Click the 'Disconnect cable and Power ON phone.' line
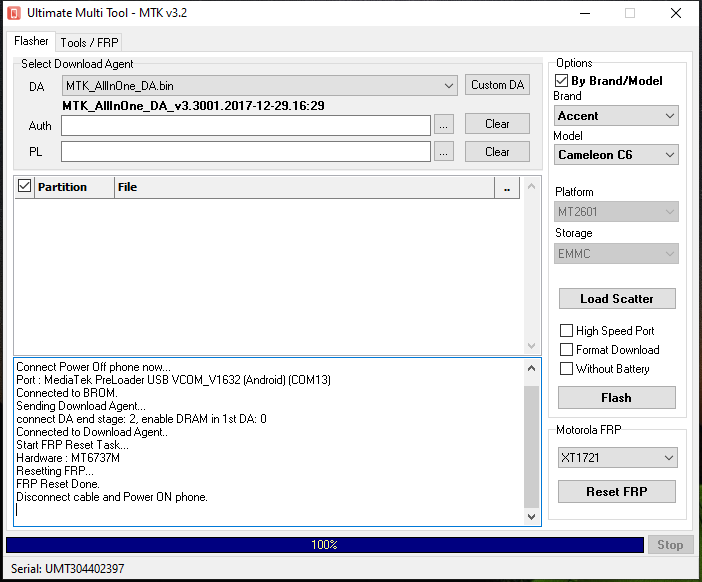This screenshot has height=582, width=702. pos(112,497)
